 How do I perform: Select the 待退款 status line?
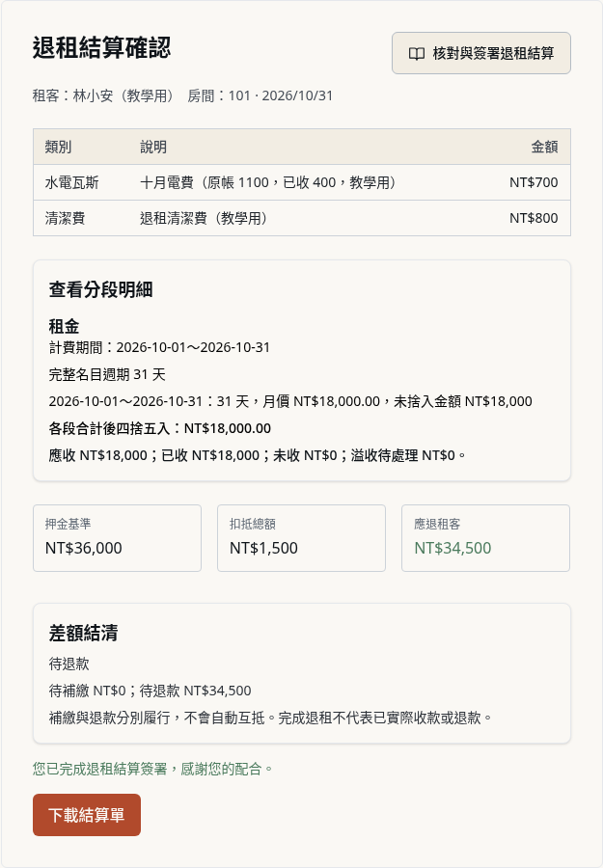pyautogui.click(x=69, y=664)
